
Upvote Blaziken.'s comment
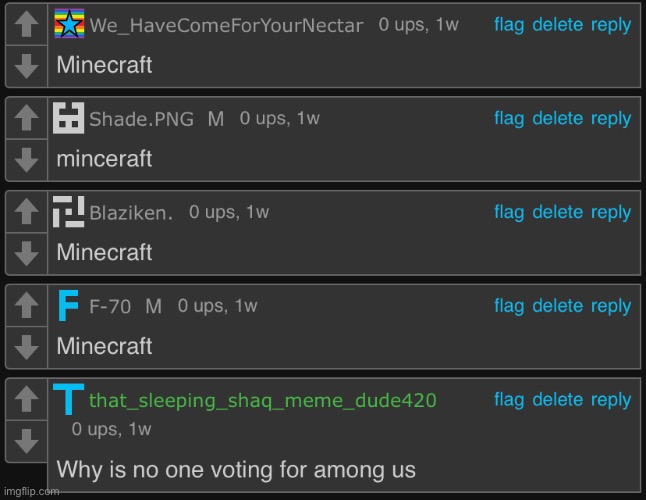(26, 211)
